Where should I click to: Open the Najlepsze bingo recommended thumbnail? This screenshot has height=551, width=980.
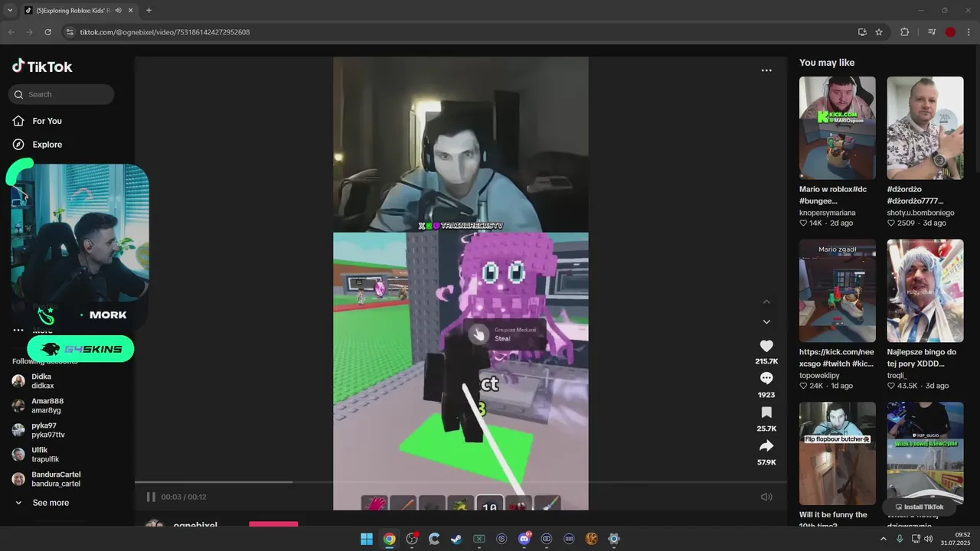[925, 291]
